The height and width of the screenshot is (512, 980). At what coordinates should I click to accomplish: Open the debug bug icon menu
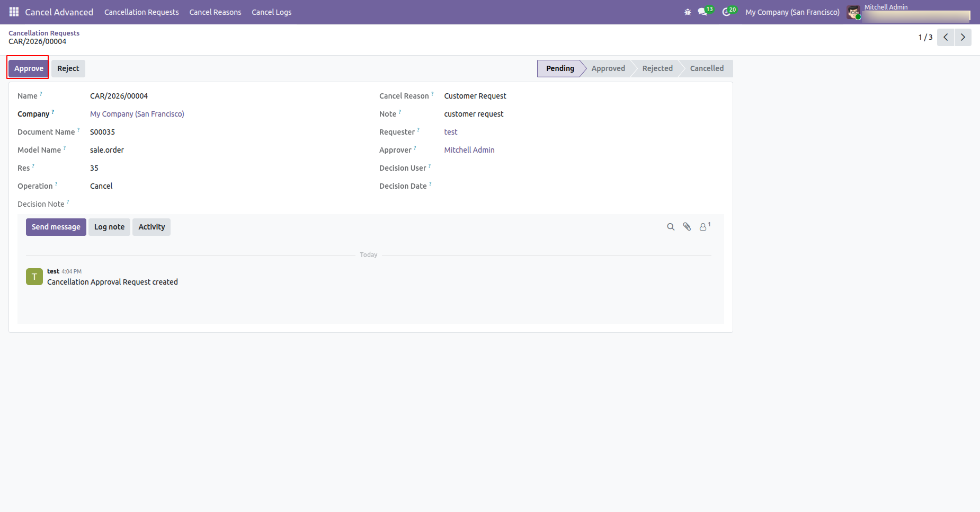tap(688, 12)
